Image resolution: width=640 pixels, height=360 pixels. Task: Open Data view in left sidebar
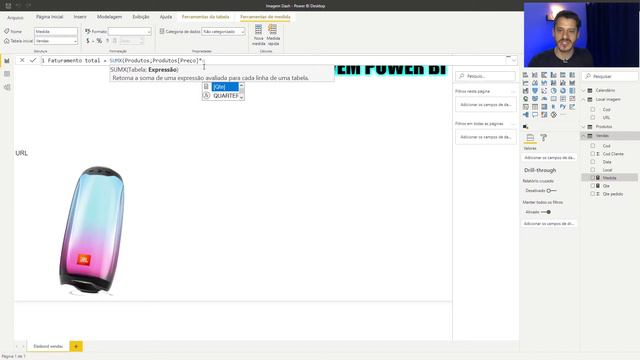7,74
